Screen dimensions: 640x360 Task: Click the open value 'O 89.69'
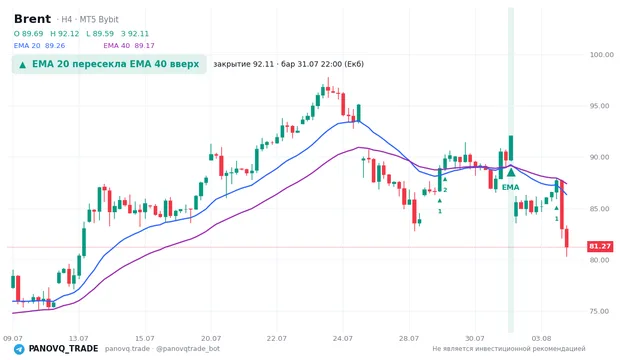click(x=28, y=33)
